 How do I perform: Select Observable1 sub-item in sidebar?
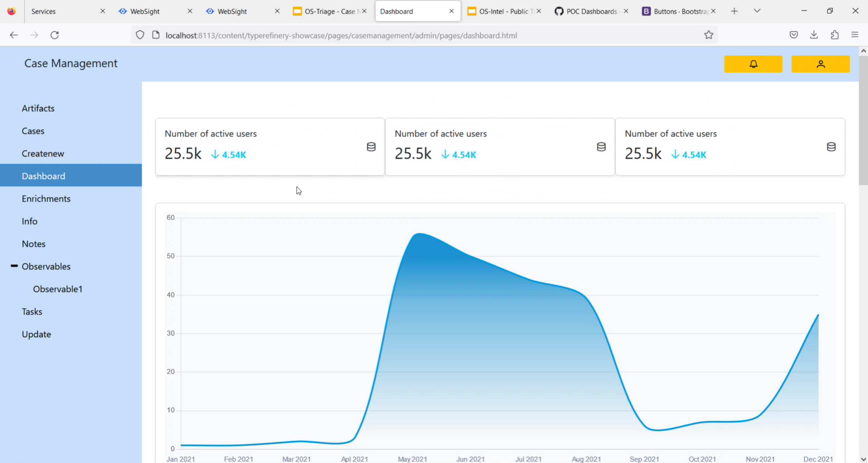pos(57,289)
